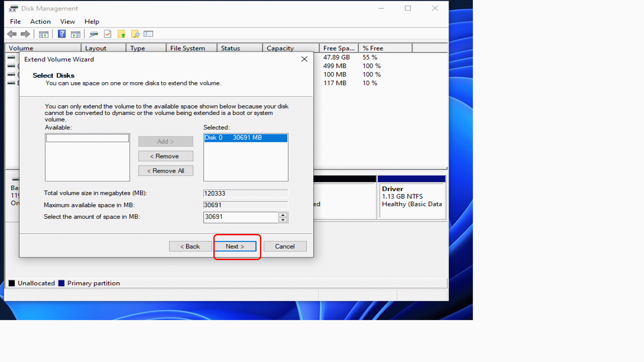Screen dimensions: 644x362
Task: Click Show/Hide Action Pane toolbar icon
Action: [76, 34]
